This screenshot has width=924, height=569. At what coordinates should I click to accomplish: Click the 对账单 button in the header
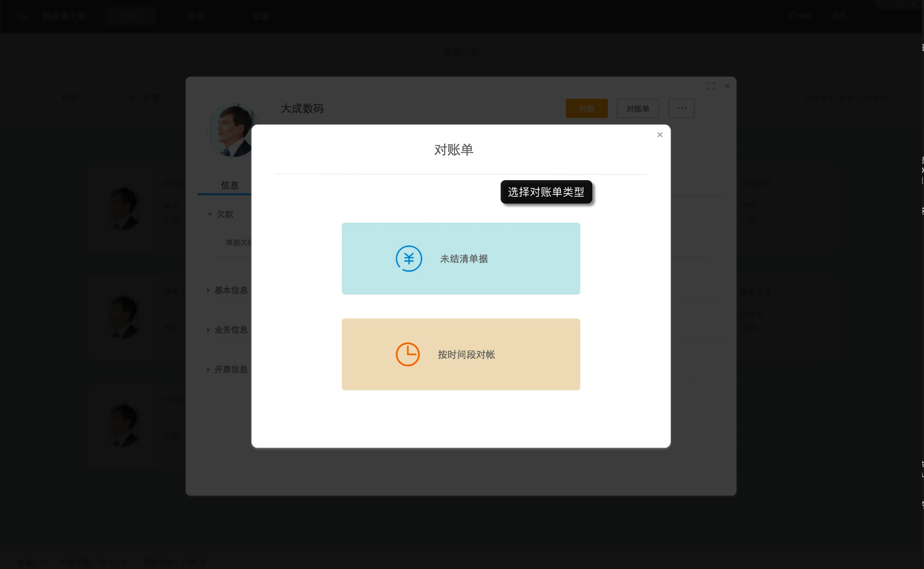638,108
